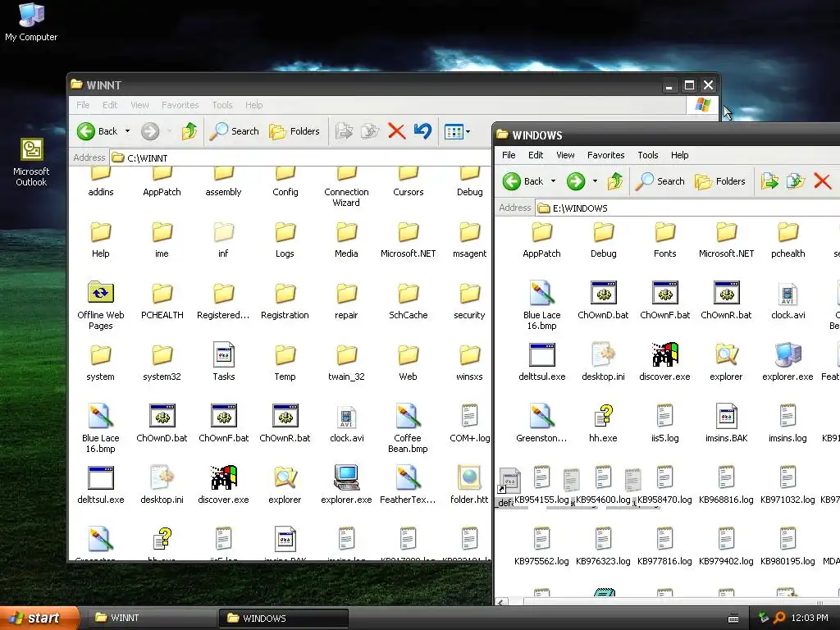Open Back history dropdown in WINNT window
840x630 pixels.
127,131
